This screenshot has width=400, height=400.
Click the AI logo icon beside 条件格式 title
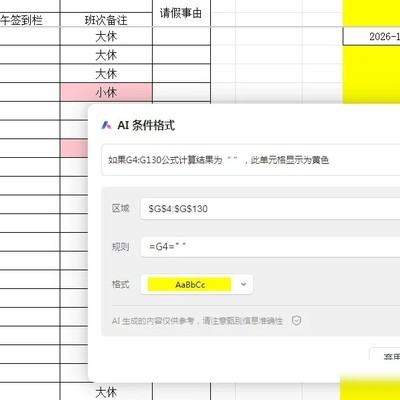coord(106,125)
